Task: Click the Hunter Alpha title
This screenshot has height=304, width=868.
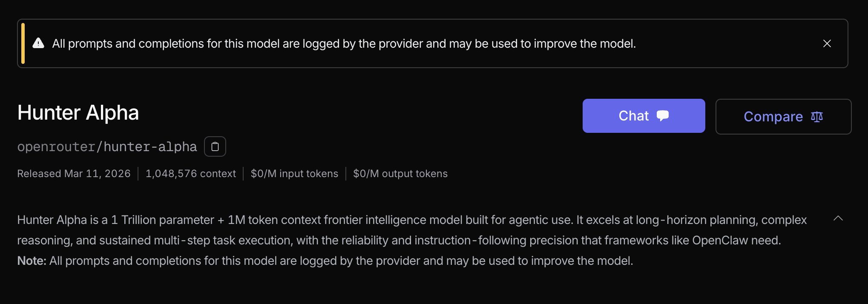Action: click(x=78, y=113)
